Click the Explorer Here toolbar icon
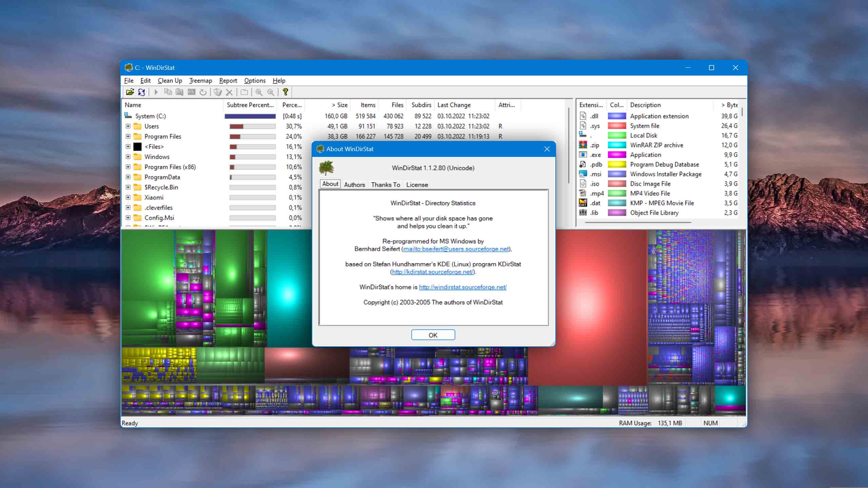Screen dimensions: 868x488 (179, 92)
